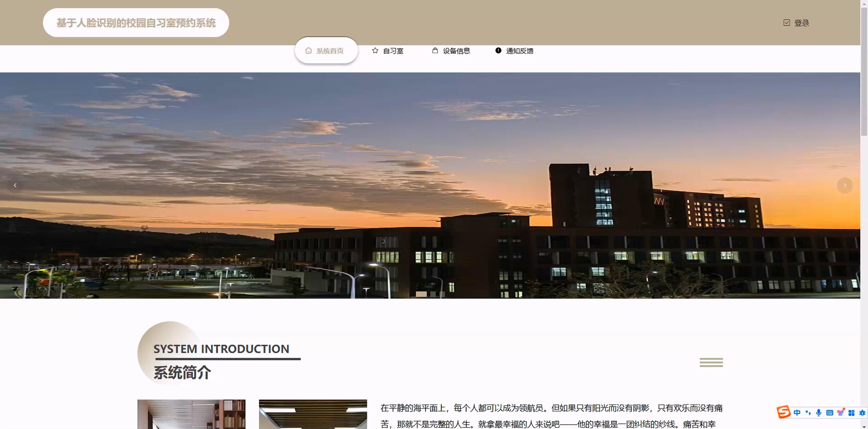This screenshot has width=868, height=429.
Task: Click the three-line icon beside 系统简介
Action: click(x=711, y=362)
